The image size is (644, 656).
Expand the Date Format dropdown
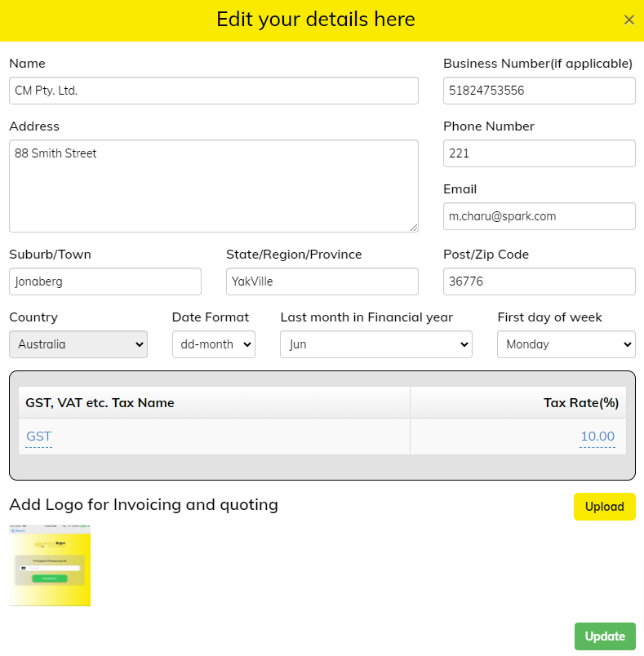coord(213,344)
